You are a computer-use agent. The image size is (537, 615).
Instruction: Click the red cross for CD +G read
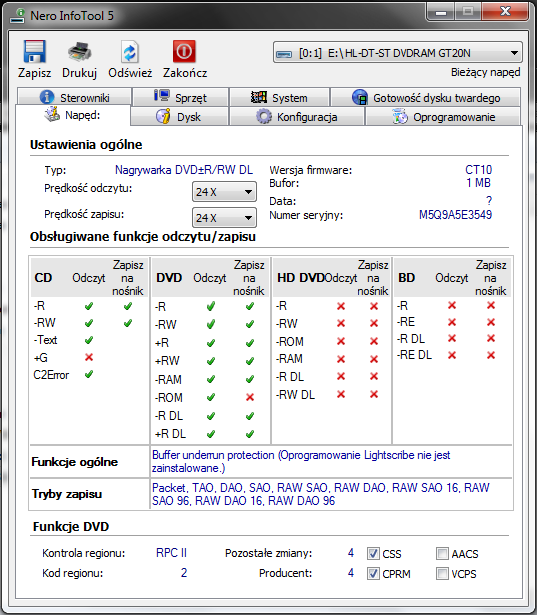(x=89, y=357)
